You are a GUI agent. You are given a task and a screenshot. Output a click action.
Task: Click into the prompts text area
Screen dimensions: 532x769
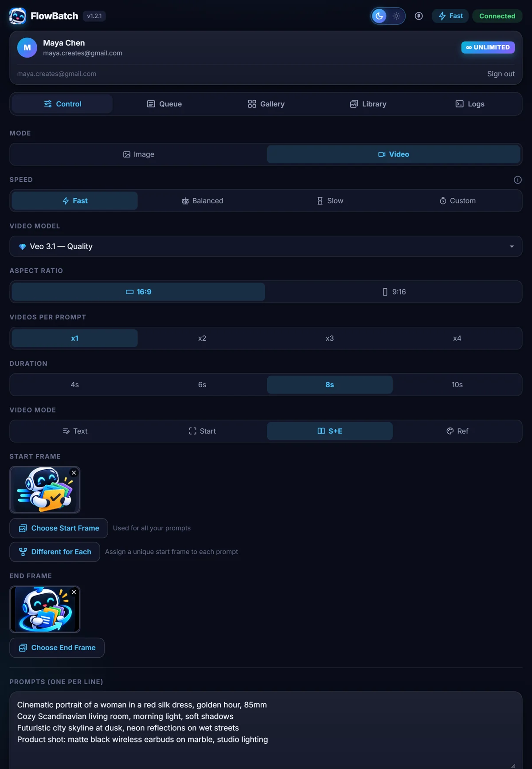(266, 730)
